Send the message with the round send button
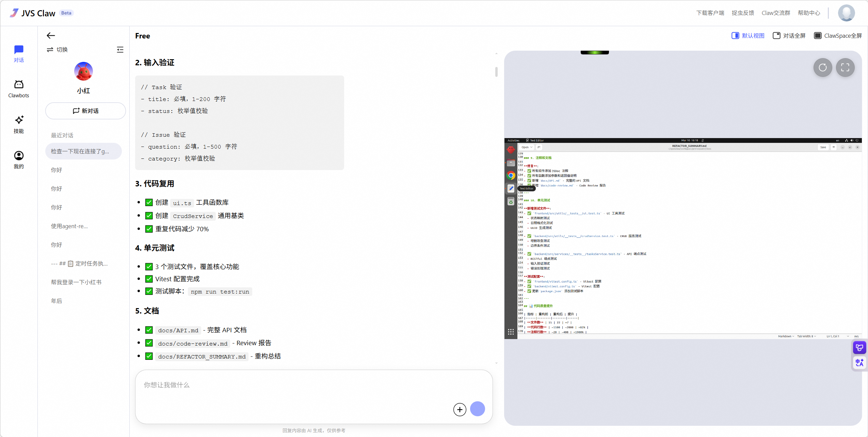The image size is (868, 437). 477,409
